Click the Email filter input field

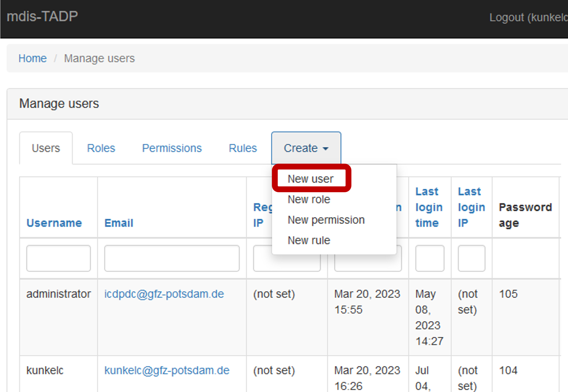click(171, 258)
